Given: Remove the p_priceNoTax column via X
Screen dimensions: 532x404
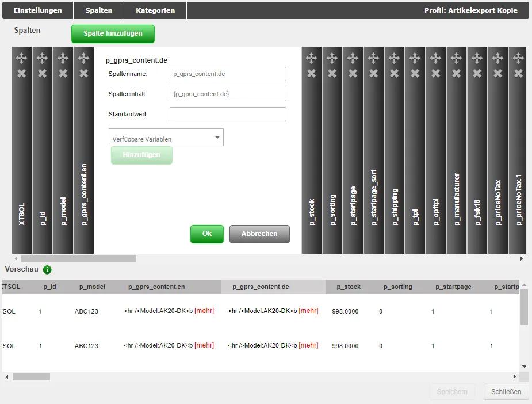Looking at the screenshot, I should [497, 73].
